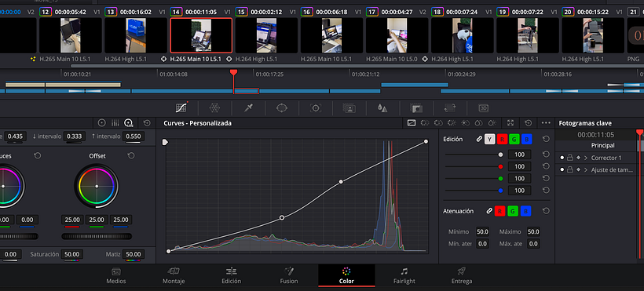
Task: Switch to Hue vs Lum curve
Action: pos(452,122)
